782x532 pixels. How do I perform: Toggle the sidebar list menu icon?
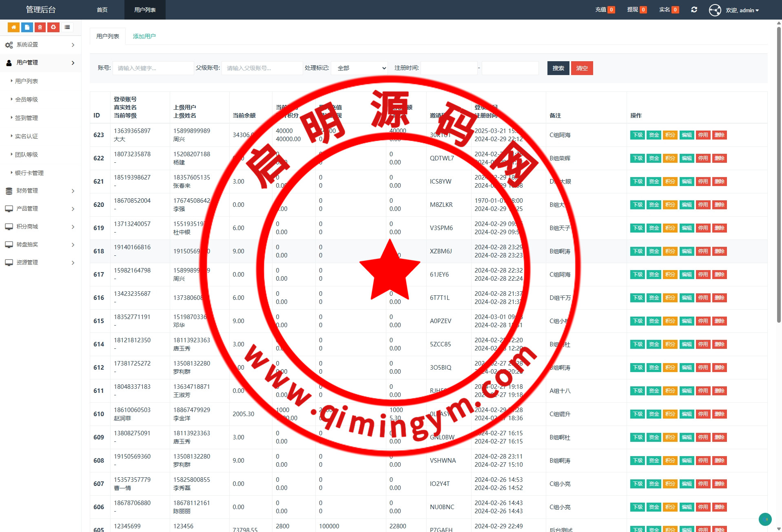tap(67, 27)
